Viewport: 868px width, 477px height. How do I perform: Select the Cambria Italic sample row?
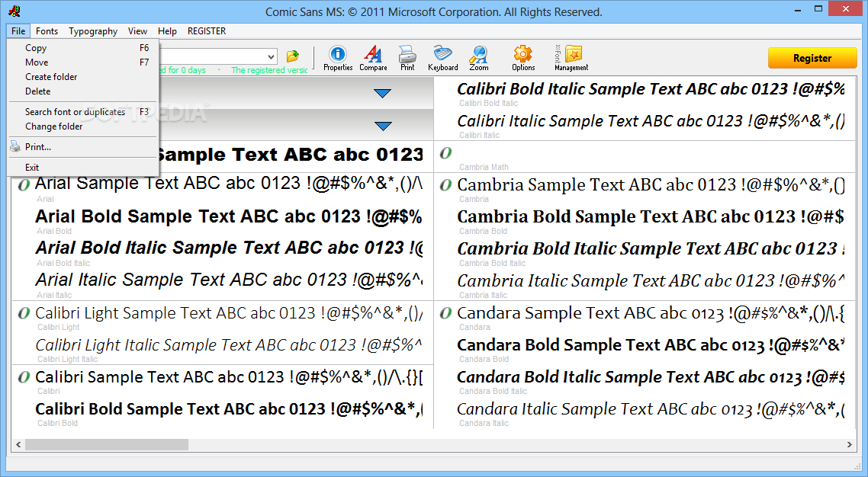tap(651, 285)
